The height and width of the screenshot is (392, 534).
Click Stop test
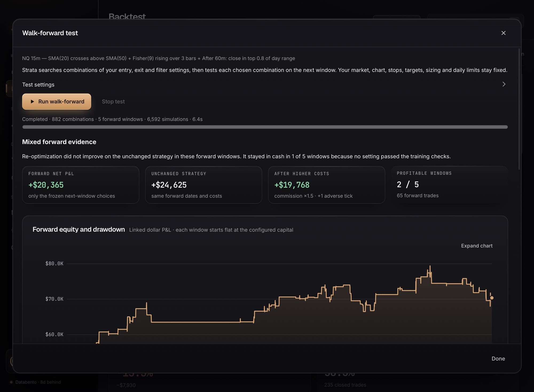click(113, 101)
